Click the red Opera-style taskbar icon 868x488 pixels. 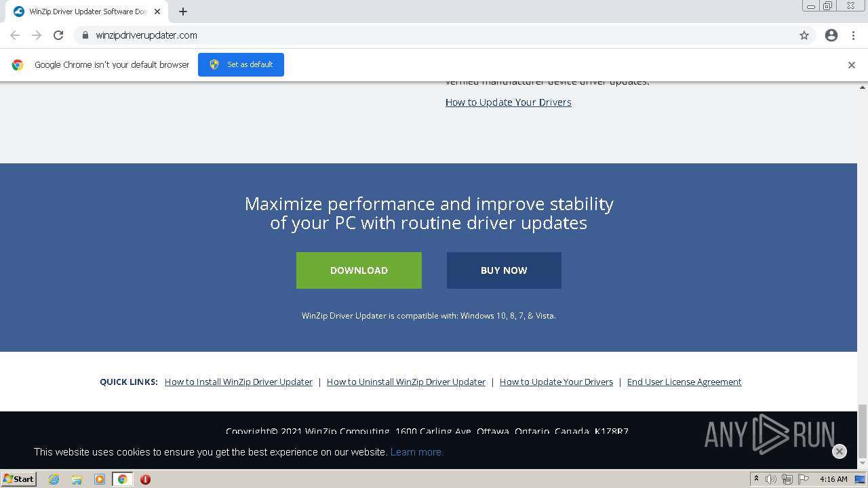[145, 479]
